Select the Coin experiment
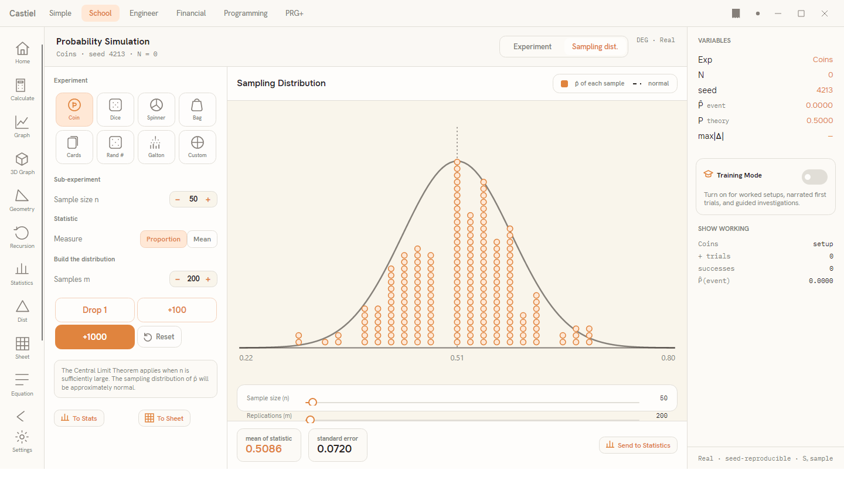This screenshot has height=504, width=844. tap(74, 110)
